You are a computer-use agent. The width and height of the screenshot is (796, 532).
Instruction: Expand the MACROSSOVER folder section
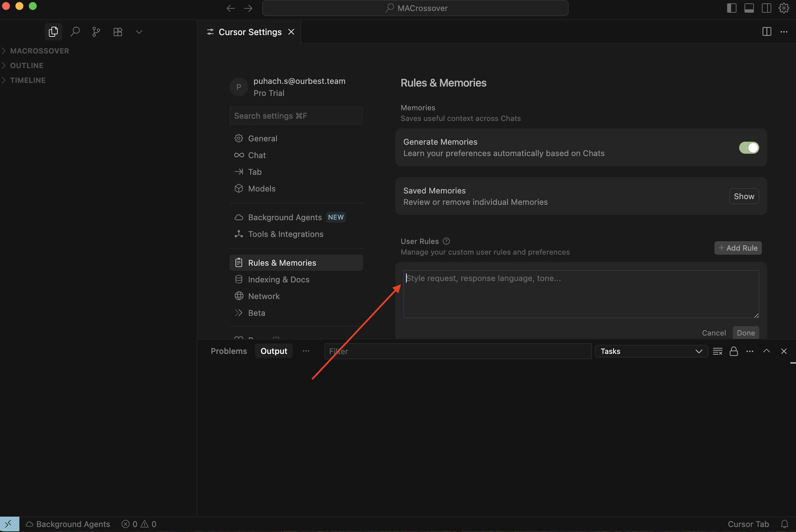pos(39,51)
